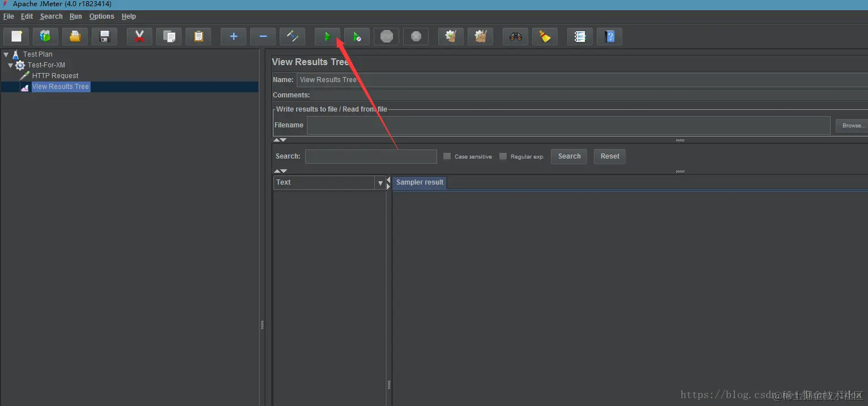This screenshot has height=406, width=868.
Task: Click split arrows above Text dropdown
Action: coord(280,170)
